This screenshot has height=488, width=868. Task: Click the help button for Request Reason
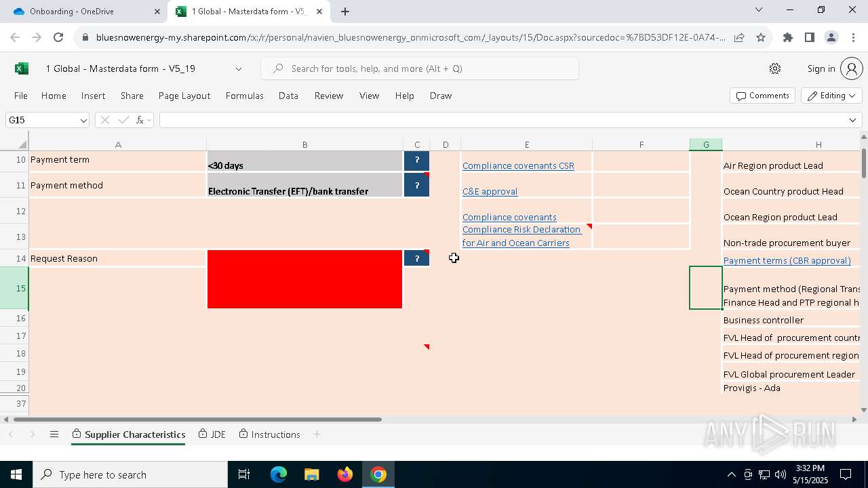click(416, 258)
